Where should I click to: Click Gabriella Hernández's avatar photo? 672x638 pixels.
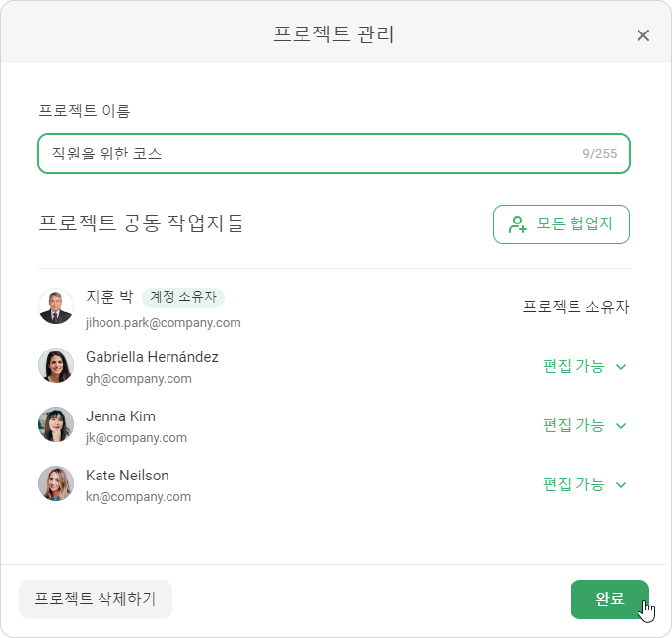(x=56, y=365)
